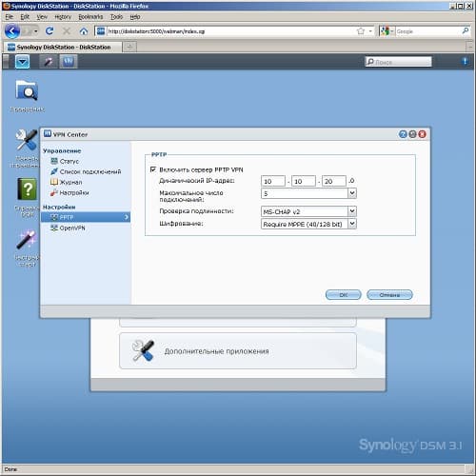Open the quick start wizard desktop icon
Viewport: 476px width, 476px height.
[27, 240]
